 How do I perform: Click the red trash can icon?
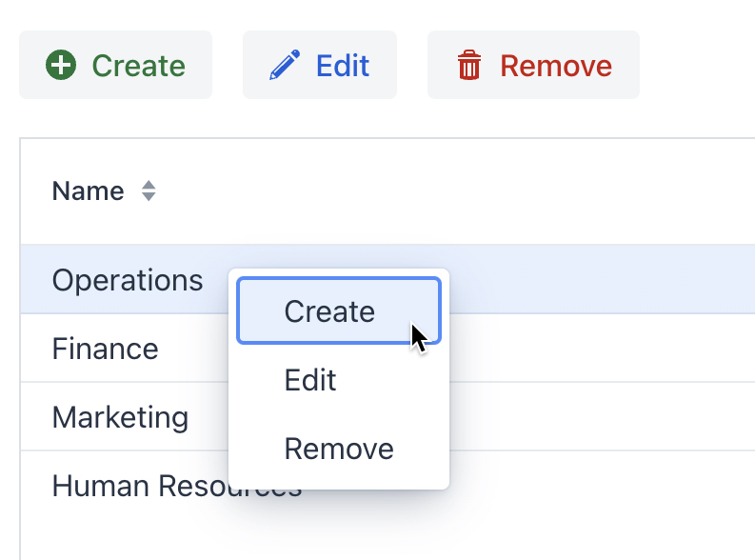coord(468,66)
